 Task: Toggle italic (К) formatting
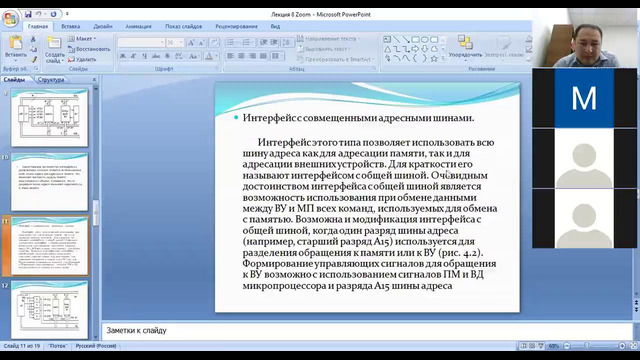pyautogui.click(x=133, y=56)
